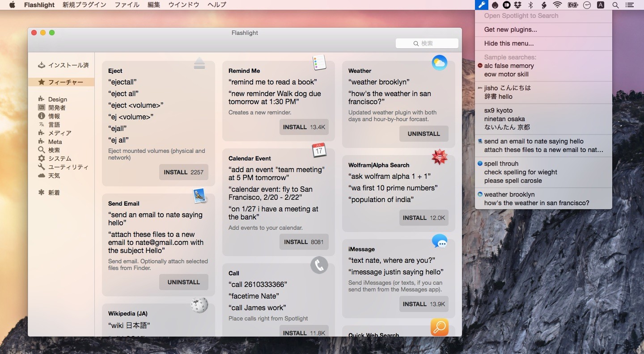
Task: Click the "Calendar Event" card title
Action: pyautogui.click(x=250, y=158)
